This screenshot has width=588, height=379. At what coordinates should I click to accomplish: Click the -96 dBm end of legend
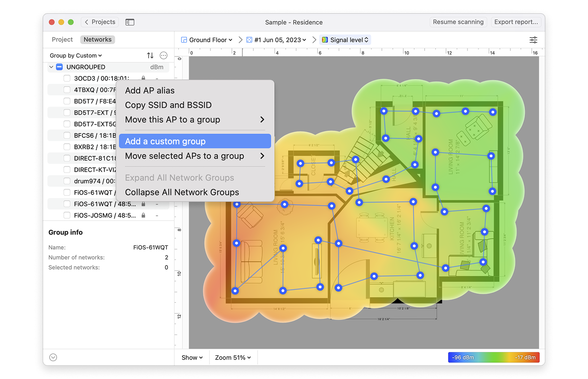463,358
